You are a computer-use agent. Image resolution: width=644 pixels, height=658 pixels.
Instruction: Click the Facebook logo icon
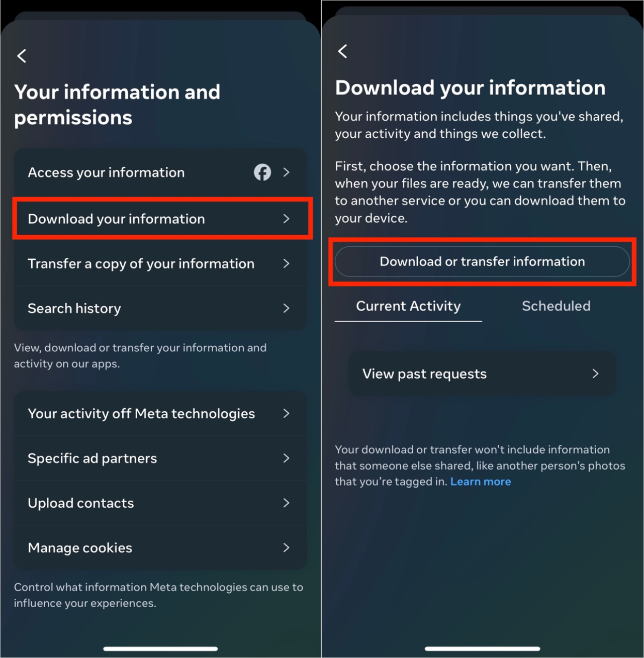262,172
